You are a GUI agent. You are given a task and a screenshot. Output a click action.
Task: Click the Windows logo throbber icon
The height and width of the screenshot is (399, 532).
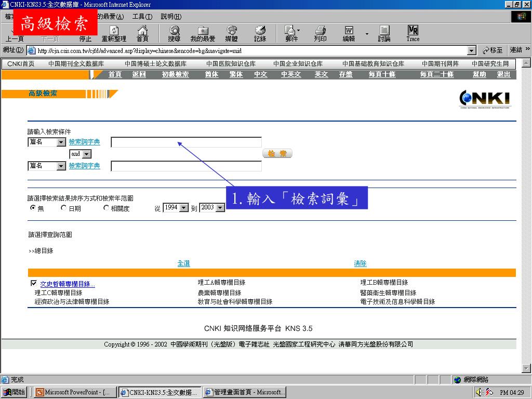(x=521, y=16)
